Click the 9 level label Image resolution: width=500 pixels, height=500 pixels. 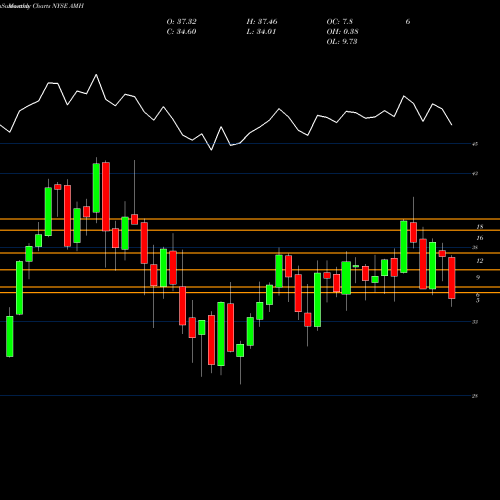478,277
